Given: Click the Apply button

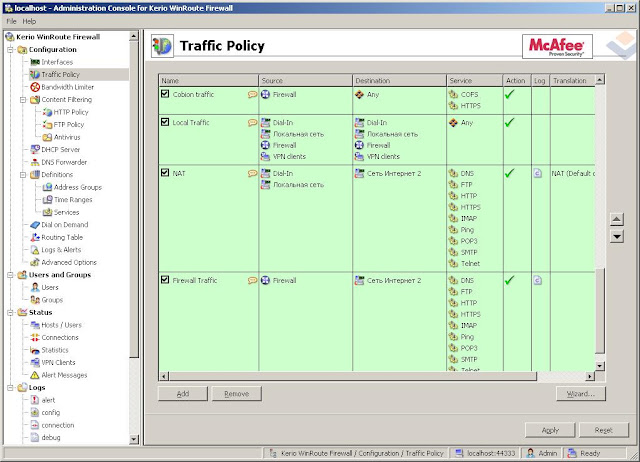Looking at the screenshot, I should [550, 430].
